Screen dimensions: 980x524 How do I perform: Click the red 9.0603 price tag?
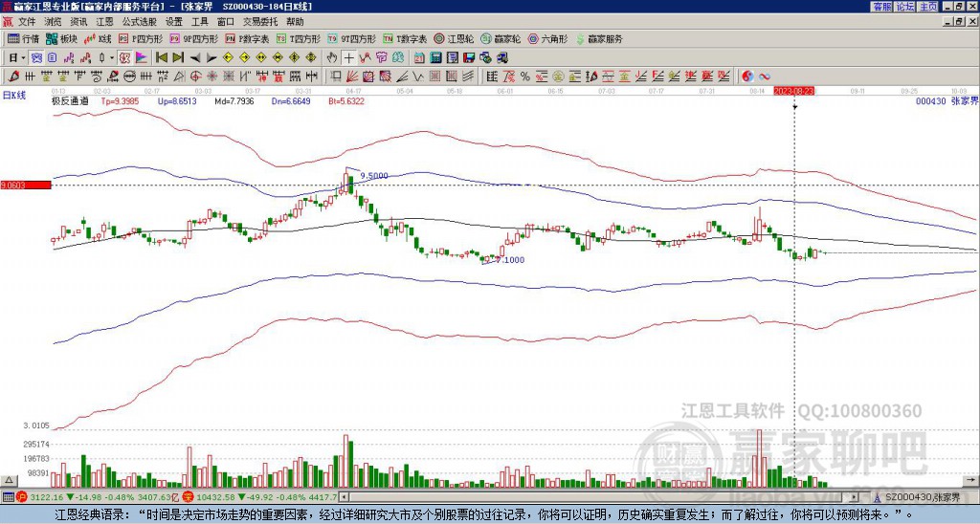click(x=26, y=185)
